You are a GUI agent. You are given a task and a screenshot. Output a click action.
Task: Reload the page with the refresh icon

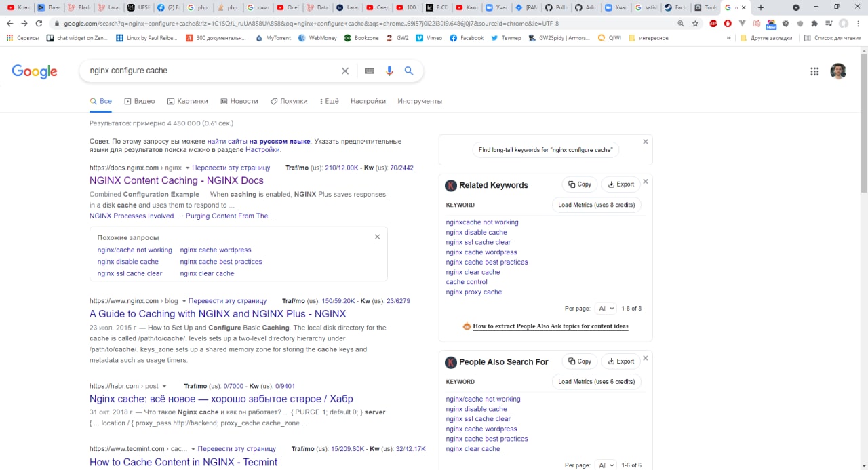click(39, 23)
